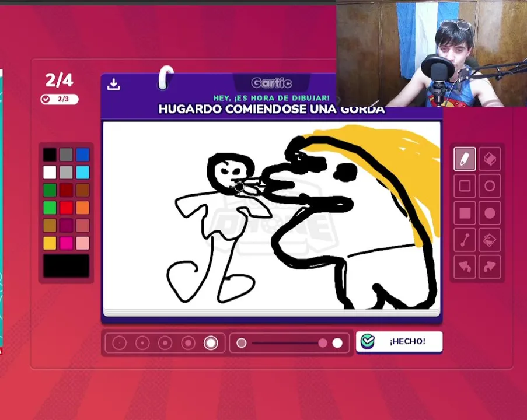Pick the black color swatch
This screenshot has height=420, width=527.
tap(50, 155)
